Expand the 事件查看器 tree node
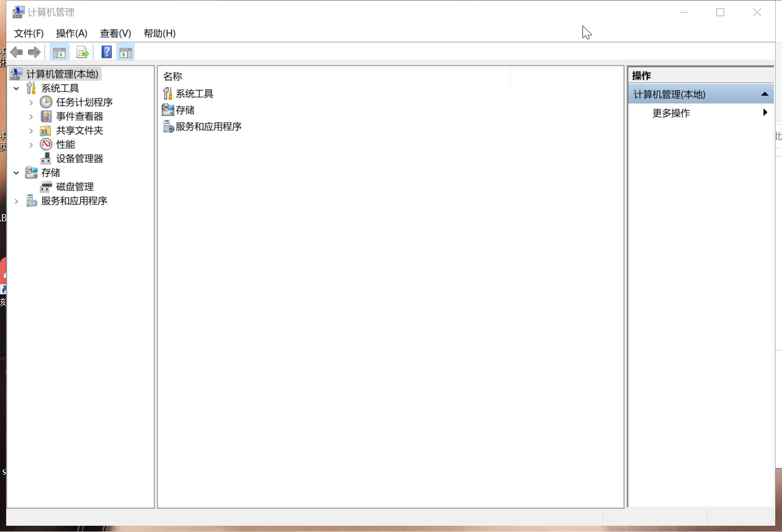782x532 pixels. (31, 116)
